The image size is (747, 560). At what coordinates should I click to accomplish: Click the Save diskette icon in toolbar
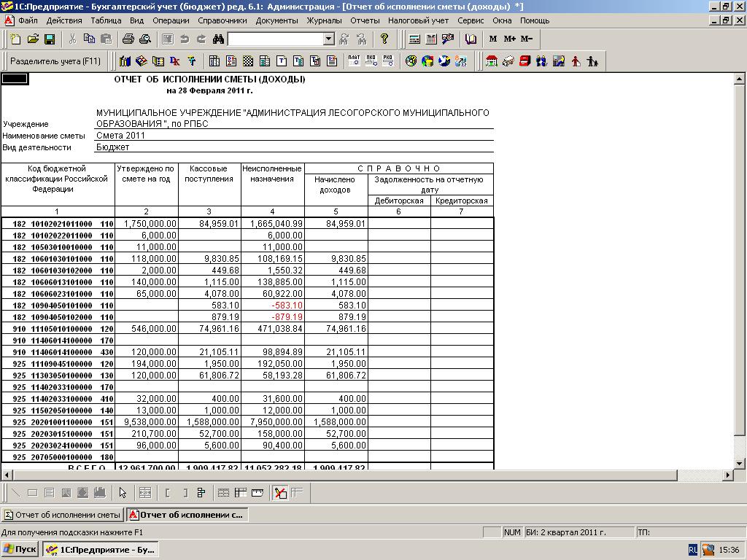coord(50,39)
